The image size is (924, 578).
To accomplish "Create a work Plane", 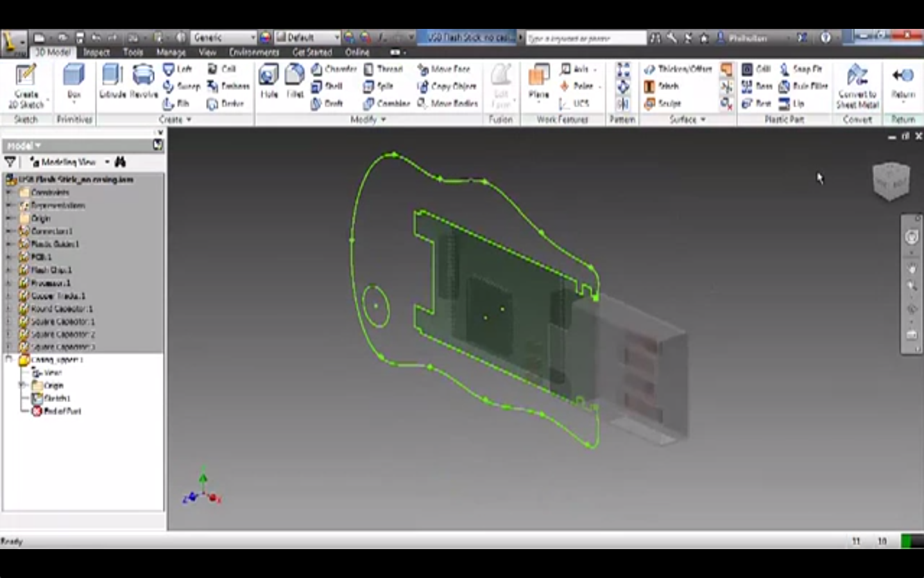I will (539, 82).
